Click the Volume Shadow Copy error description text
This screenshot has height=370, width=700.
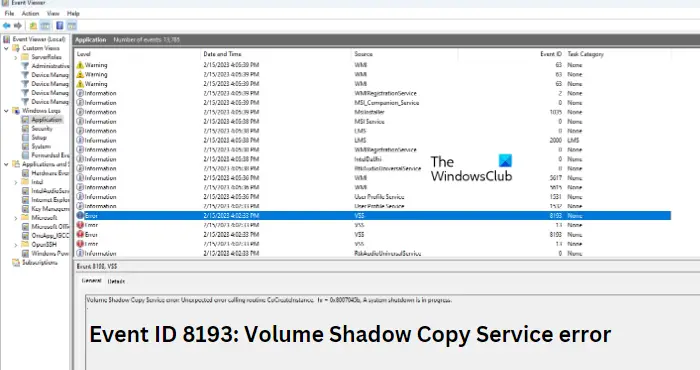pyautogui.click(x=269, y=300)
